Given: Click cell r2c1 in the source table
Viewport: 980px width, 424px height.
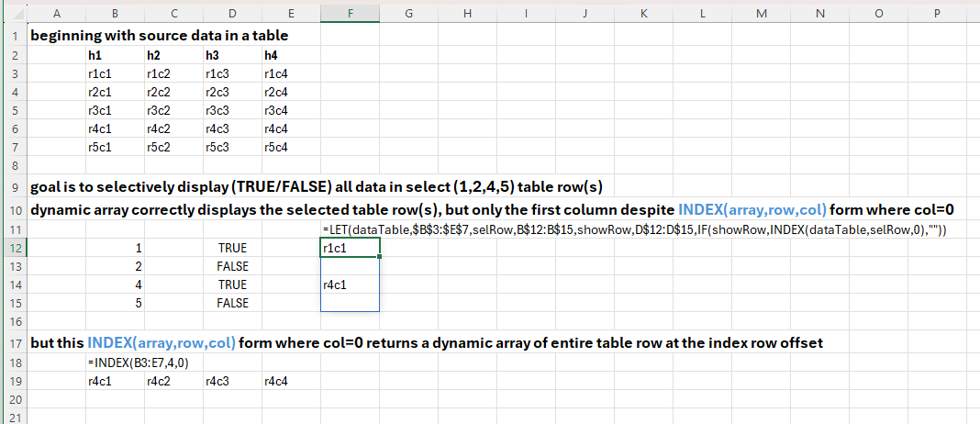Looking at the screenshot, I should pyautogui.click(x=116, y=93).
